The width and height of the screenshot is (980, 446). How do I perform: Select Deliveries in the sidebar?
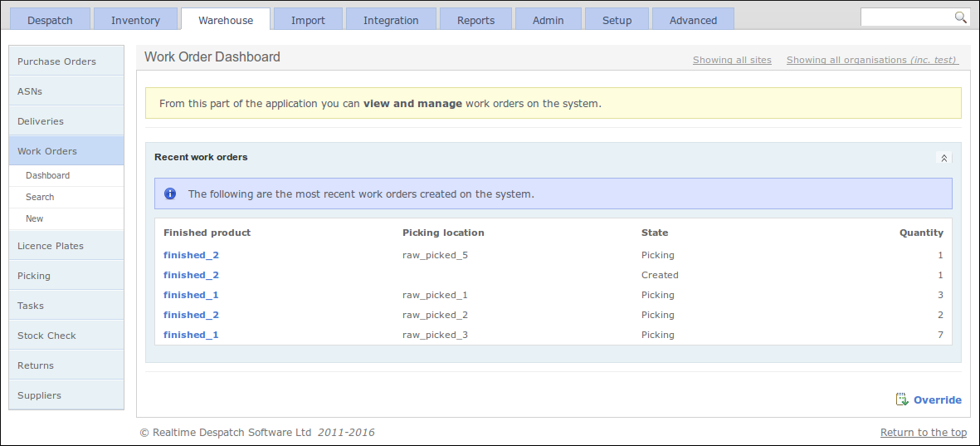66,121
